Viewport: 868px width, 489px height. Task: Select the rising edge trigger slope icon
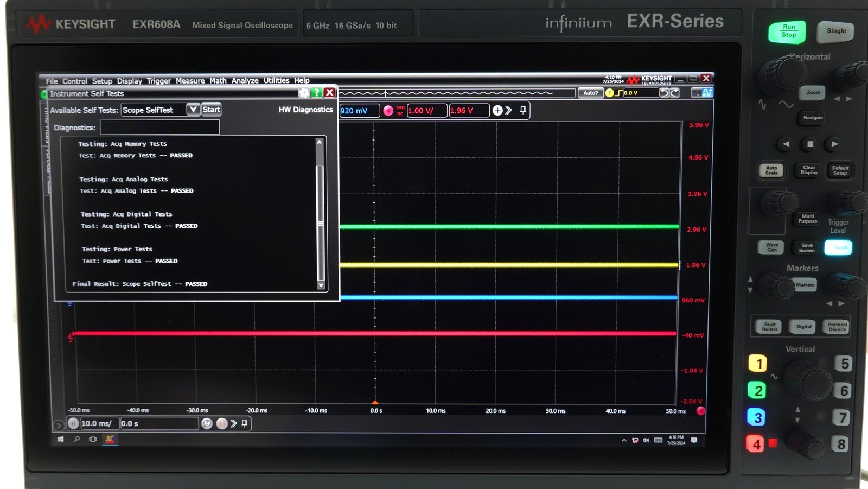click(x=618, y=93)
